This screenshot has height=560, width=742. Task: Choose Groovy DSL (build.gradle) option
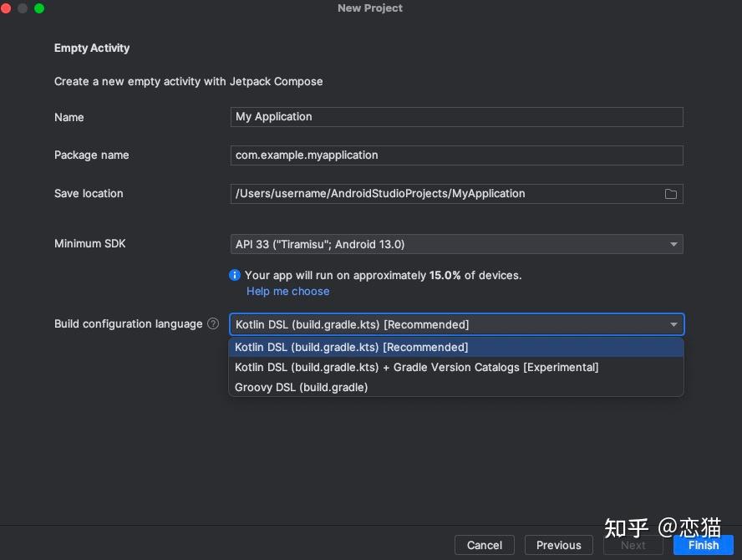click(x=301, y=387)
